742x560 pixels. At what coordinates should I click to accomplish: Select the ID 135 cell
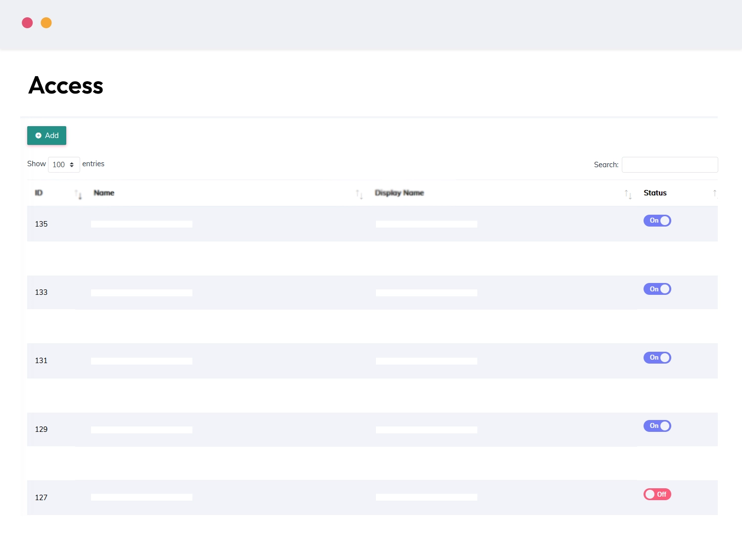click(41, 224)
